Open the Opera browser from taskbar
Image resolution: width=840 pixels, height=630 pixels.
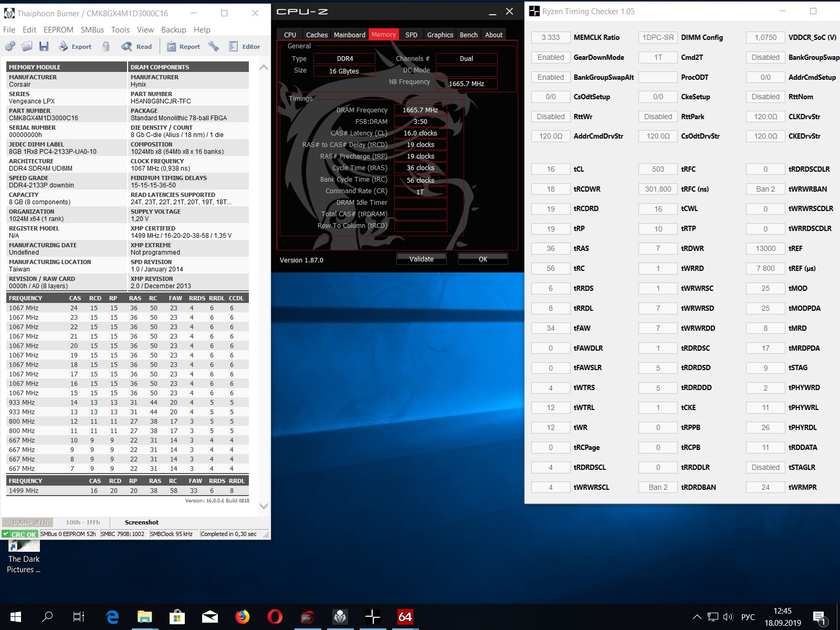[x=275, y=616]
